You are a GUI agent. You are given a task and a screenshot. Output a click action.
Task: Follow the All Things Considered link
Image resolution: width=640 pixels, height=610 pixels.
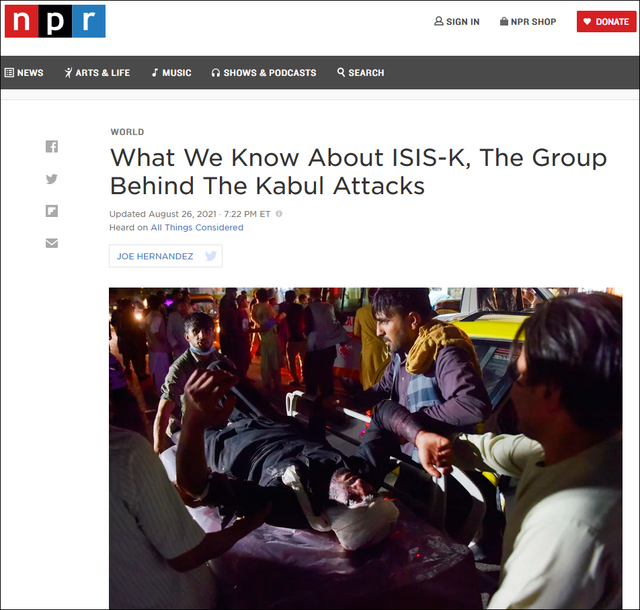197,227
